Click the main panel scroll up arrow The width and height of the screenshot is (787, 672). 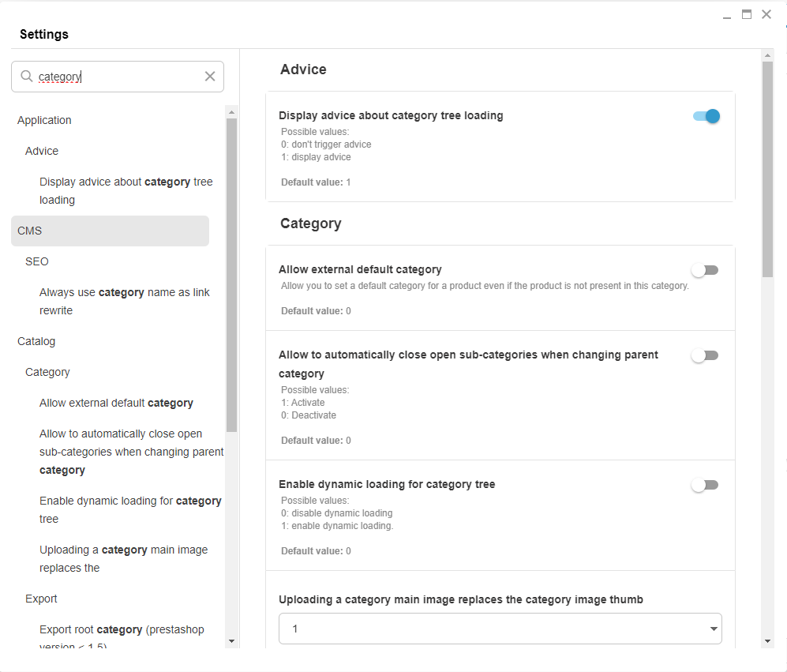click(x=766, y=56)
